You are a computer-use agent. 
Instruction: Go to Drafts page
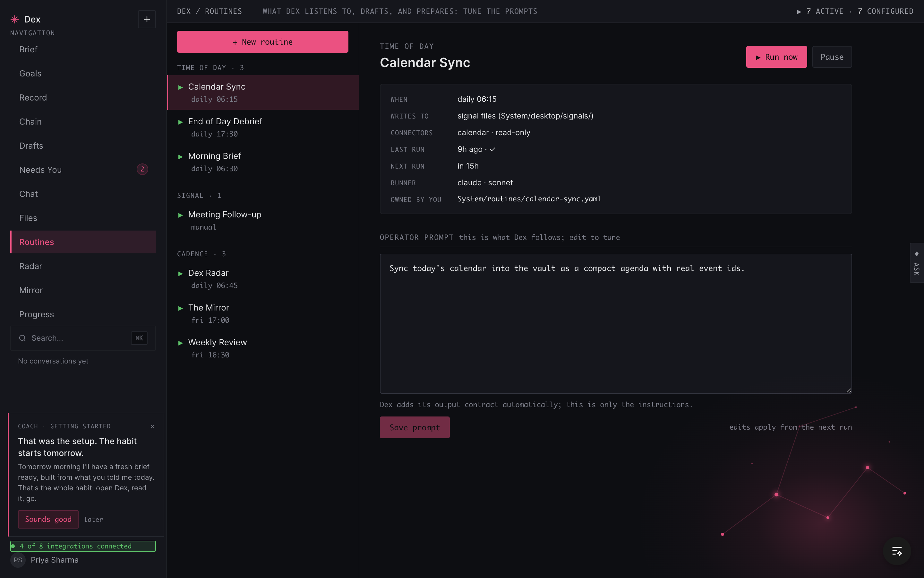83,146
